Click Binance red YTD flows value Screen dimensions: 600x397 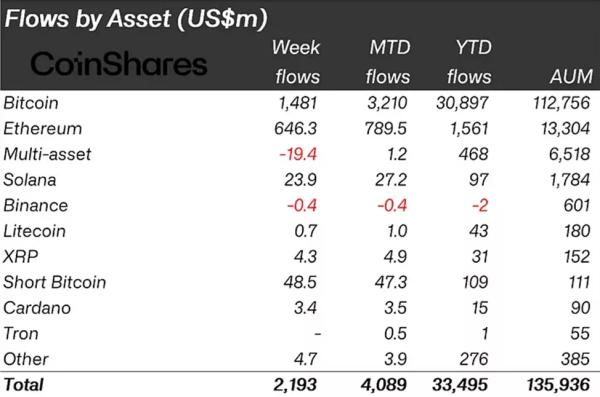click(480, 206)
